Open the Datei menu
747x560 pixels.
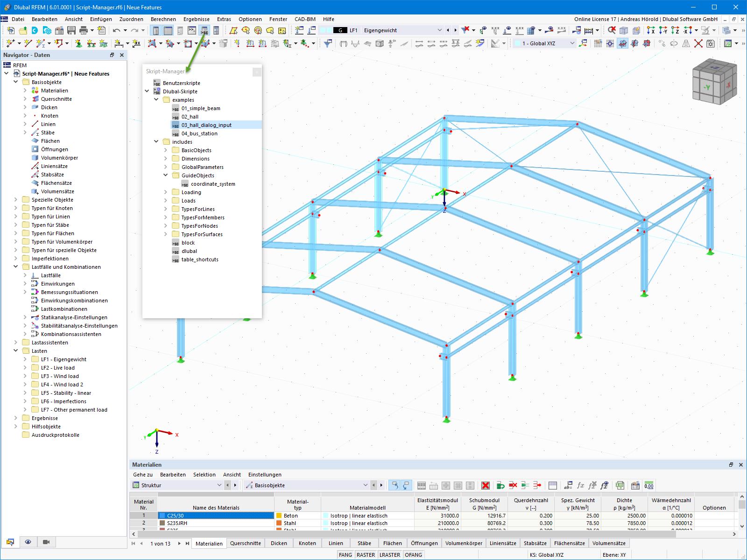tap(18, 19)
